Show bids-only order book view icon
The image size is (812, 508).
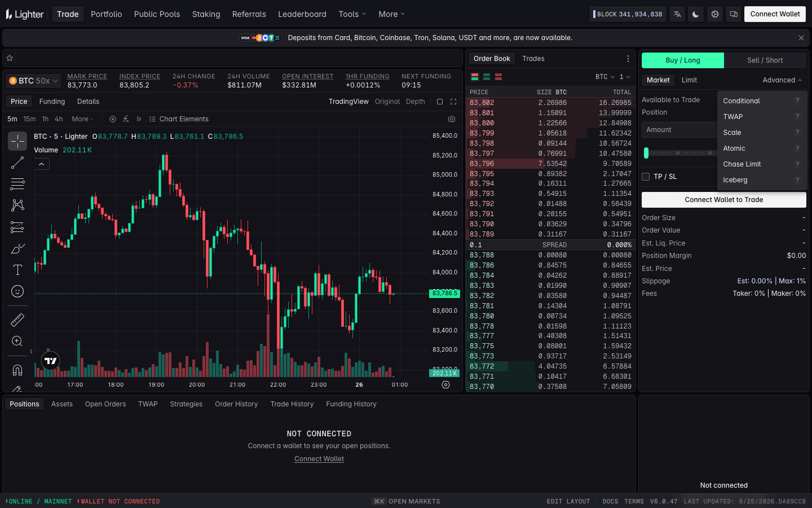[x=487, y=77]
